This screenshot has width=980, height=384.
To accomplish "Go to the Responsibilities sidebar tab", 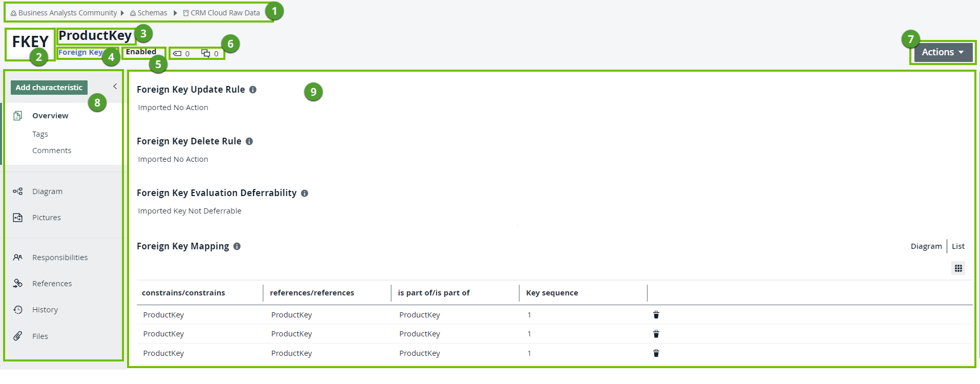I will (x=59, y=258).
